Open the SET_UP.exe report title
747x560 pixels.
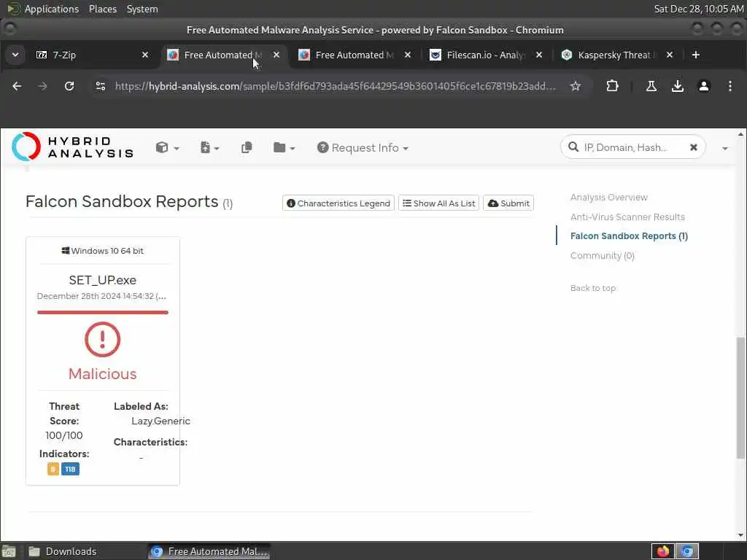point(102,280)
